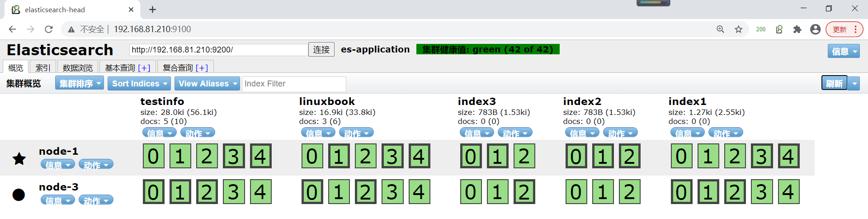
Task: Select testinfo shard 0 on node-1
Action: 153,156
